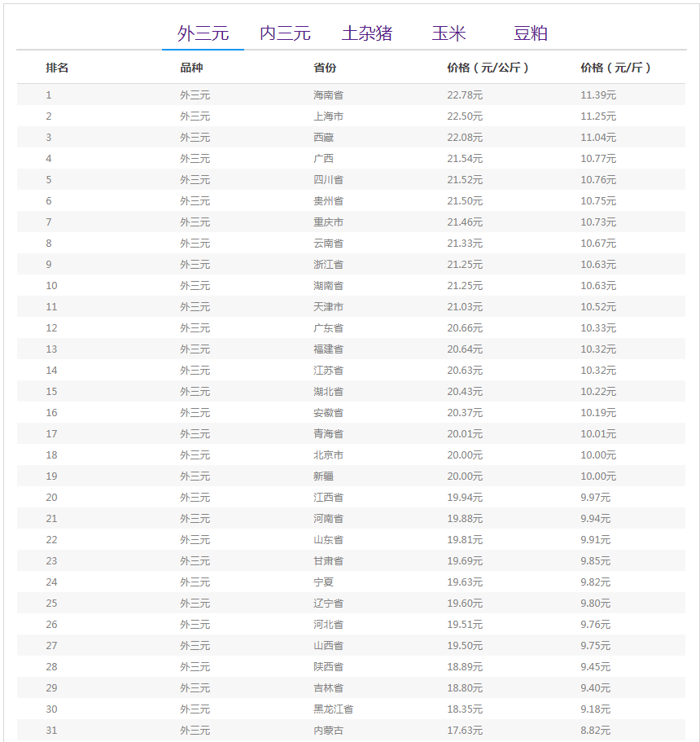This screenshot has height=742, width=700.
Task: Open the 重庆市 province entry
Action: (x=328, y=222)
